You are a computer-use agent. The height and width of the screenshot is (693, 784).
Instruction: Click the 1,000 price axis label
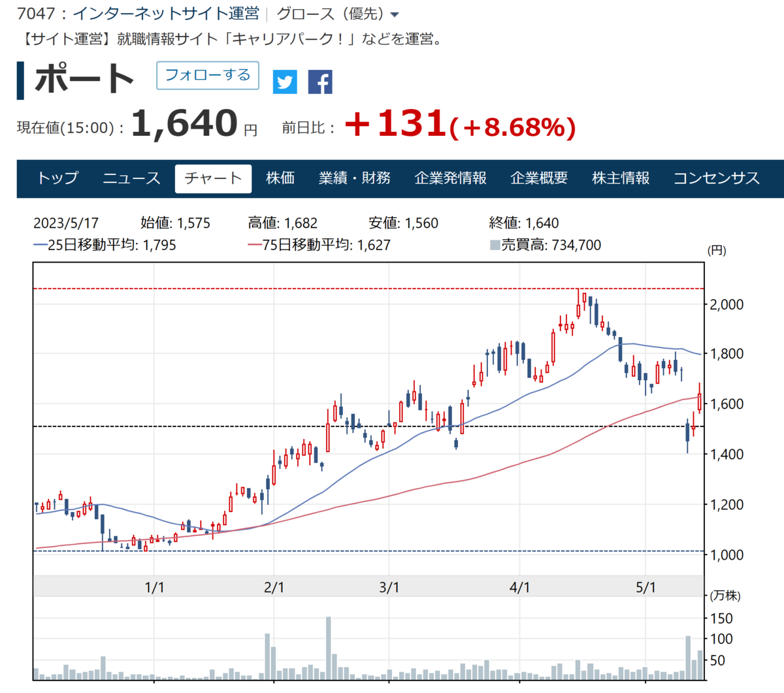coord(727,555)
